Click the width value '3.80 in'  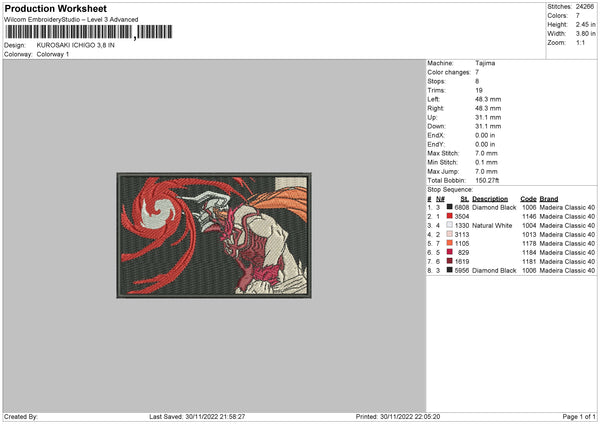click(585, 34)
